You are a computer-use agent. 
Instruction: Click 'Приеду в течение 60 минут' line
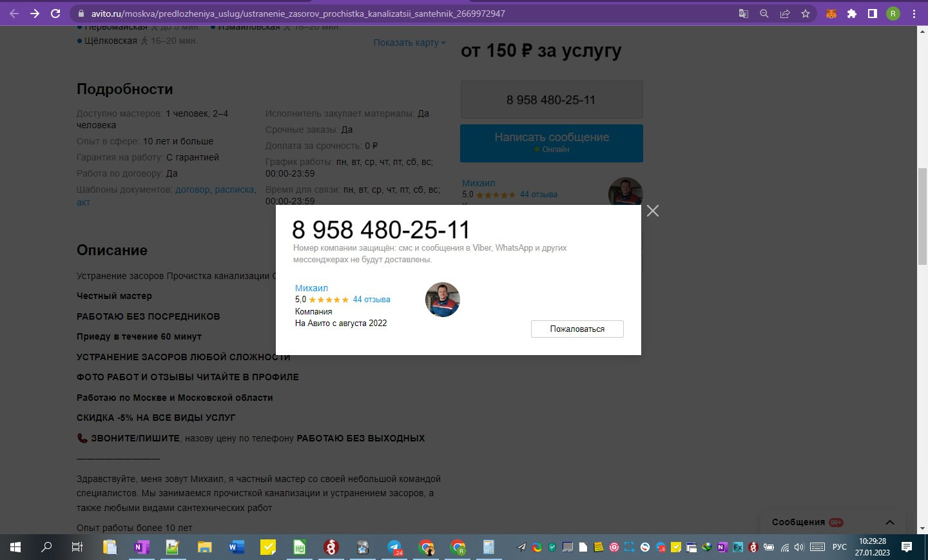point(139,336)
